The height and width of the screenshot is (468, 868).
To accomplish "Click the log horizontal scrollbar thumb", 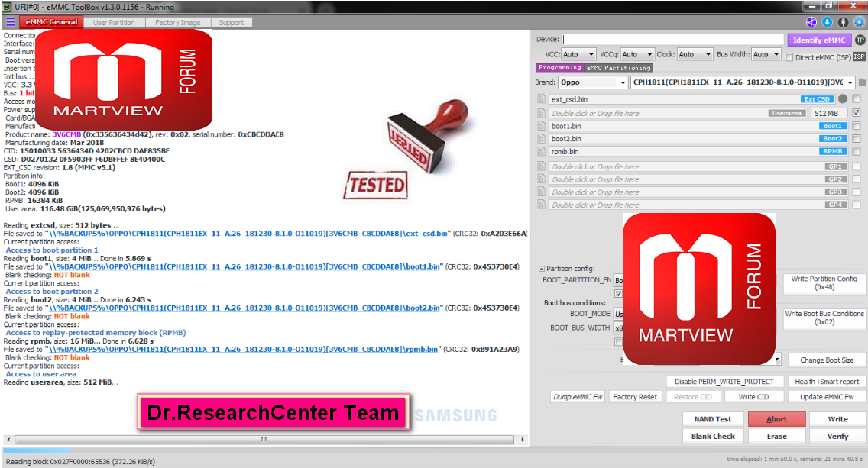I will coord(264,440).
